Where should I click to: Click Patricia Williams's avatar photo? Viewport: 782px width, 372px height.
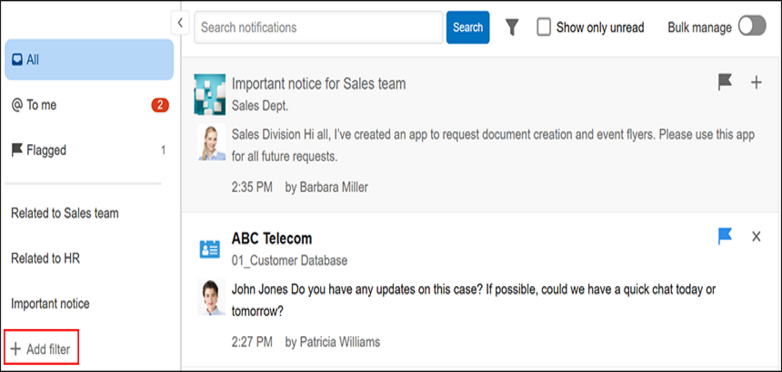[x=211, y=297]
